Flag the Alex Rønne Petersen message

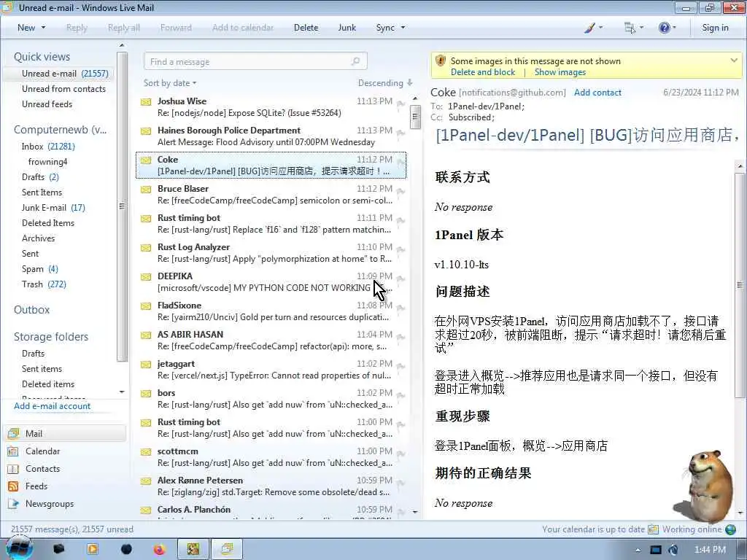[401, 483]
